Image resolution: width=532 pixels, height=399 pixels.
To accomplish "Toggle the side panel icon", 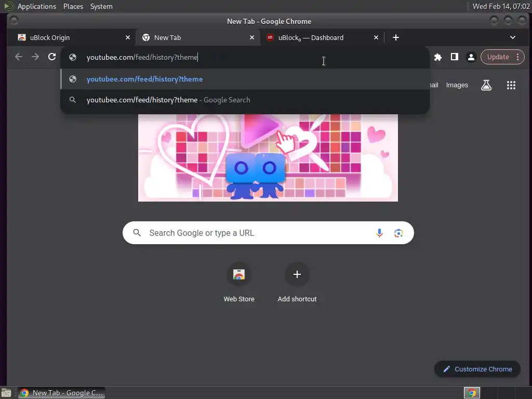I will (454, 57).
